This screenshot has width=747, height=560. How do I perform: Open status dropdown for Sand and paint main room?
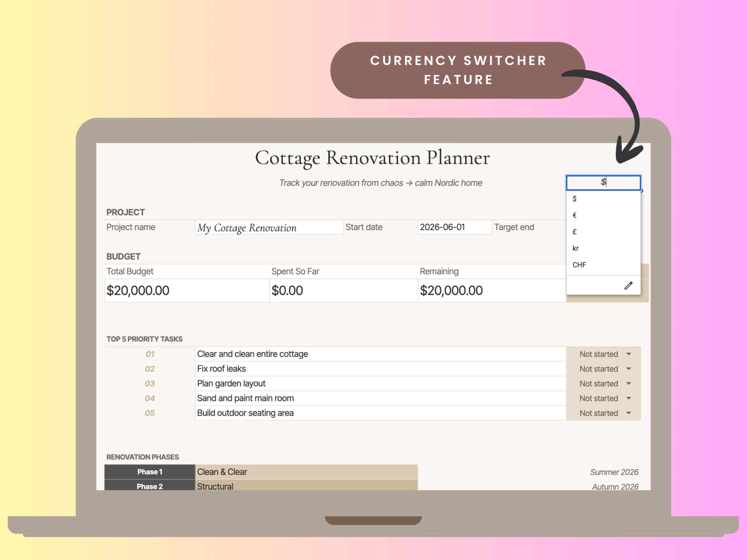tap(629, 398)
